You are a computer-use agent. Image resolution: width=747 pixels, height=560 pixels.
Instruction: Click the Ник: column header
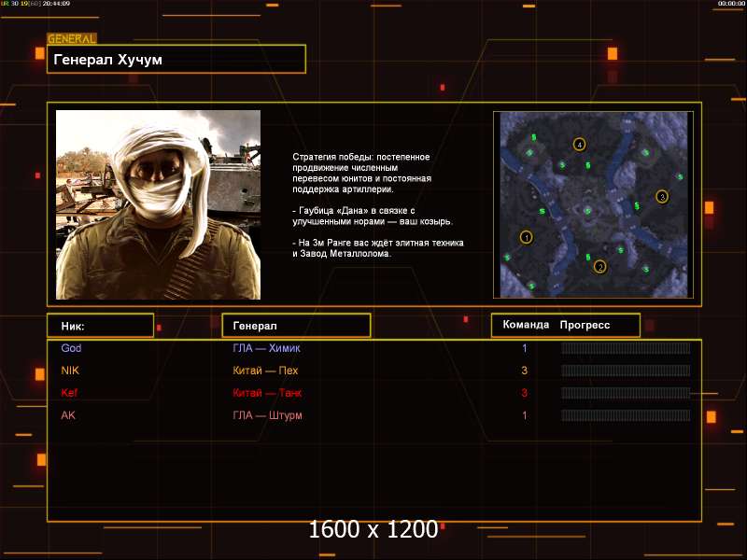(x=100, y=326)
